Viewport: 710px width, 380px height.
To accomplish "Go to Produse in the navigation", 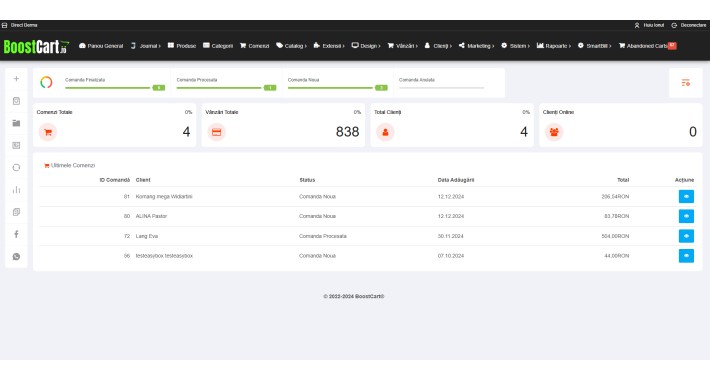I will [182, 46].
